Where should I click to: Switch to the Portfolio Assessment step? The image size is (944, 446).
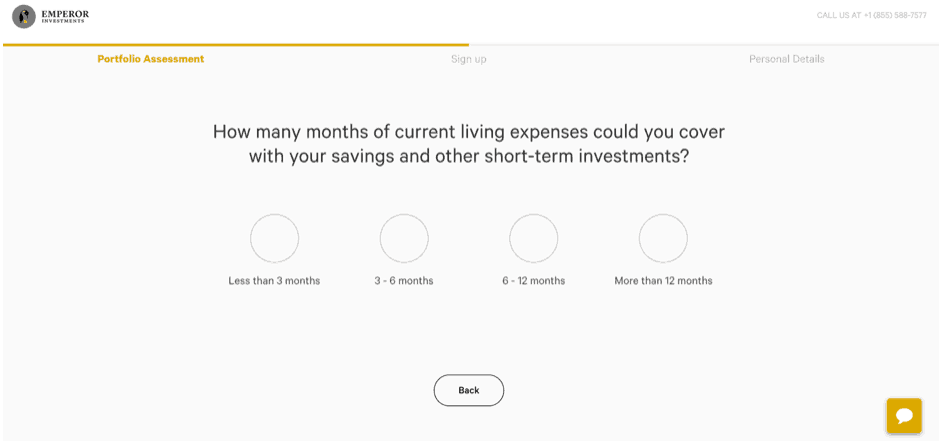[x=150, y=59]
